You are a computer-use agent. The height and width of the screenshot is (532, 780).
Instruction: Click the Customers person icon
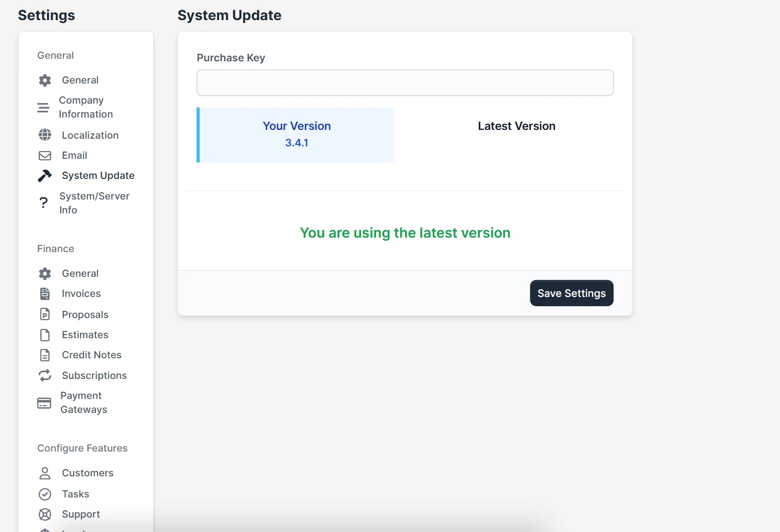pyautogui.click(x=45, y=473)
